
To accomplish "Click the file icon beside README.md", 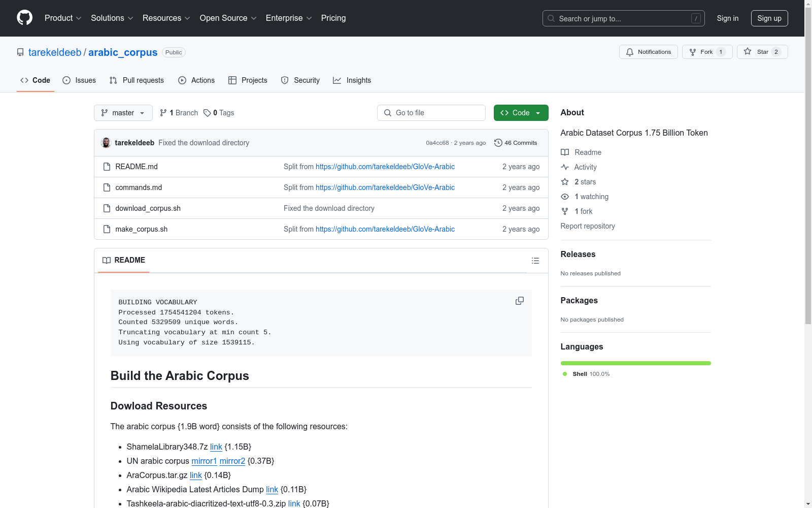I will pos(107,167).
